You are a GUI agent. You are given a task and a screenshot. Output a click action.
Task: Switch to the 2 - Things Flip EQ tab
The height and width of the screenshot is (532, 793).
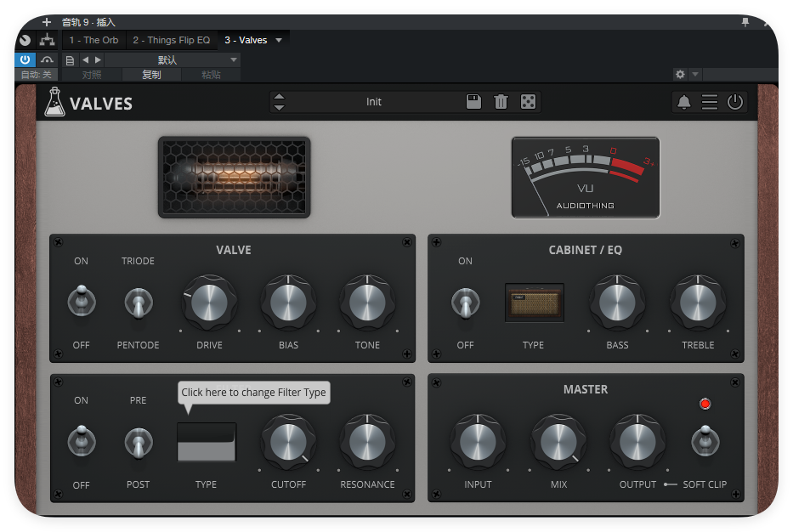[x=171, y=40]
